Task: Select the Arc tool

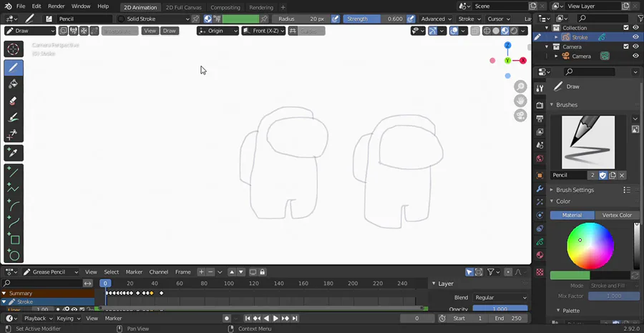Action: point(14,206)
